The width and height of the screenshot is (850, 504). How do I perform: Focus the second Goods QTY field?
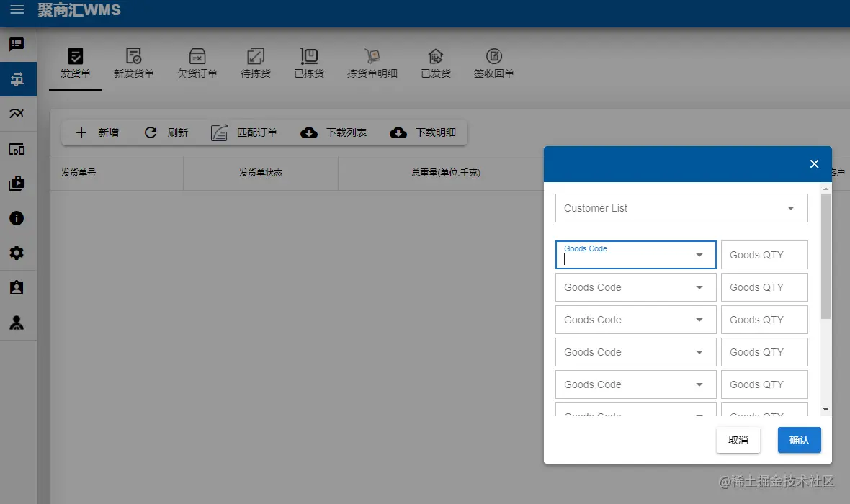click(764, 287)
